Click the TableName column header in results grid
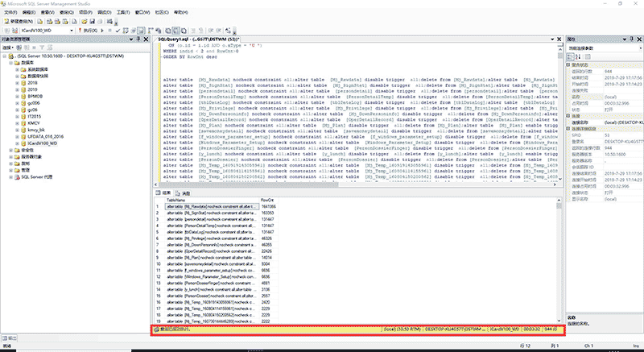Screen dimensions: 644x352 coord(212,200)
